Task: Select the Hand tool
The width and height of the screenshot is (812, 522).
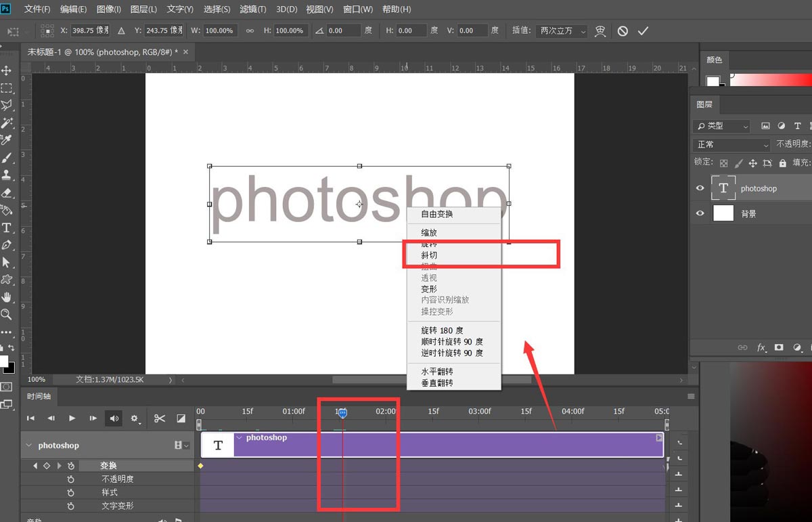Action: (7, 297)
